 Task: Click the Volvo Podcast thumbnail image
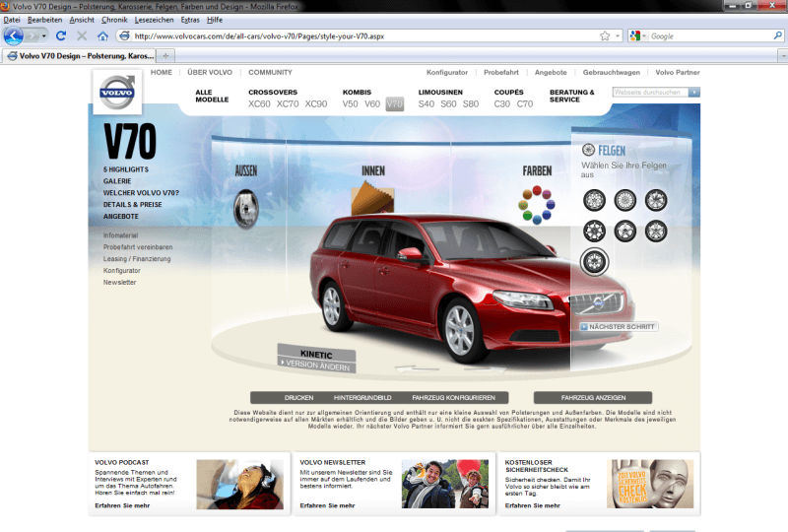click(239, 485)
